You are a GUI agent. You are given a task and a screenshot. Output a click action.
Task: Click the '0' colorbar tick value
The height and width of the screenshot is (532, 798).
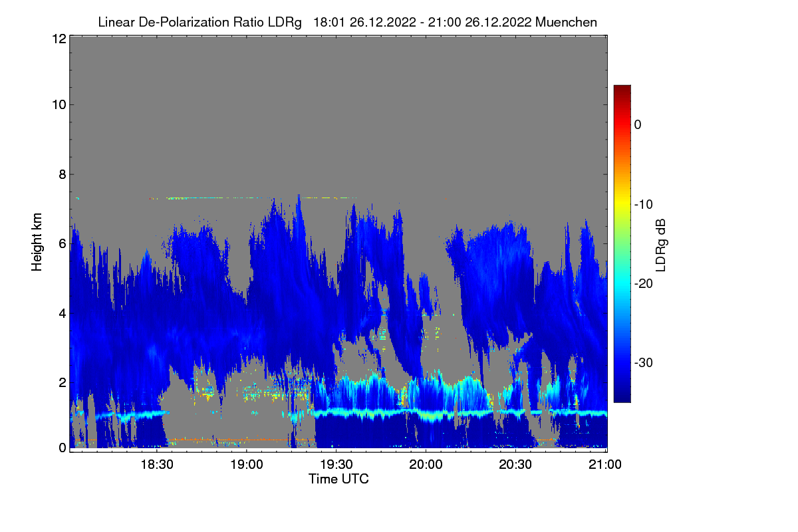point(638,125)
